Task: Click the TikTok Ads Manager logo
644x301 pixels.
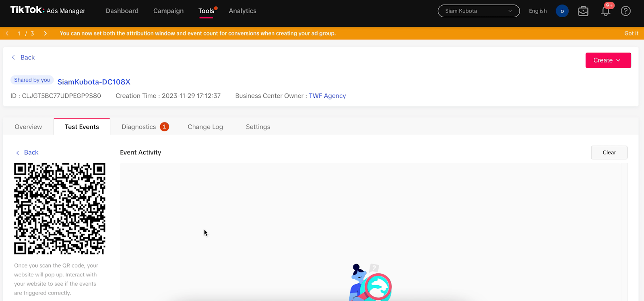Action: (47, 10)
